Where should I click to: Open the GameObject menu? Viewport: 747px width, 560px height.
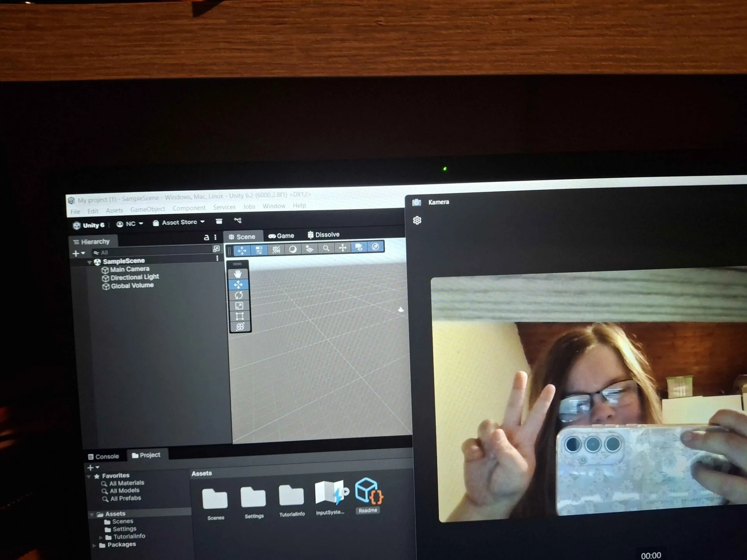147,209
